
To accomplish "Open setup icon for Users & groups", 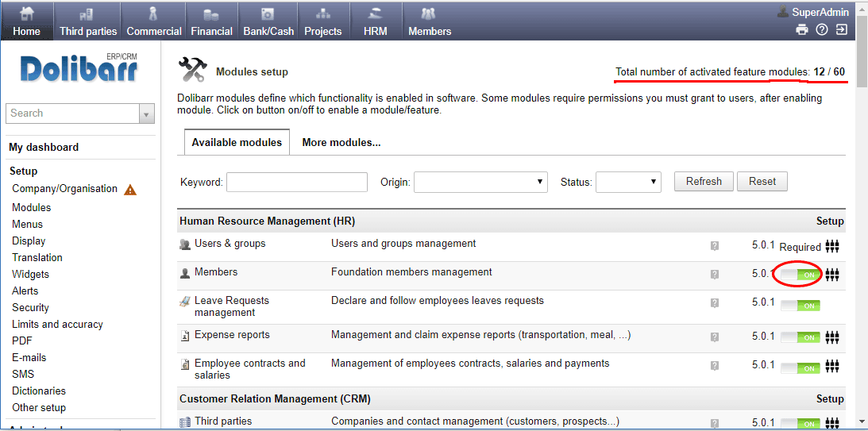I will point(832,246).
